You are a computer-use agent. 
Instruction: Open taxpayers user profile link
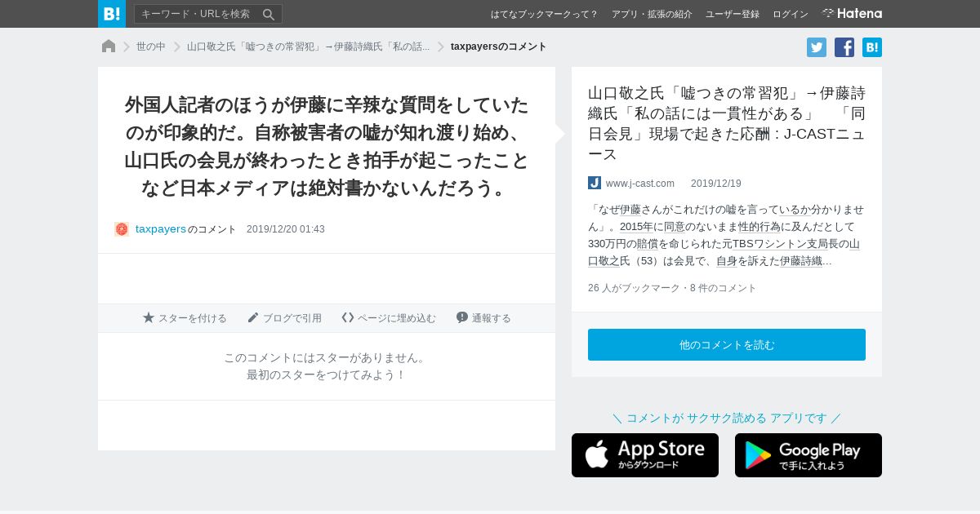(x=161, y=229)
